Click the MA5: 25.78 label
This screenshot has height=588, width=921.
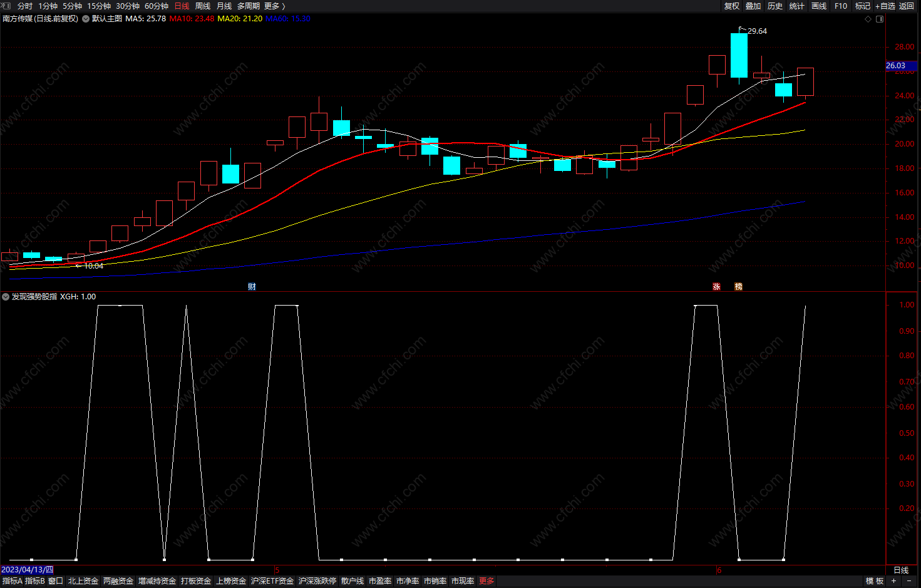(146, 19)
